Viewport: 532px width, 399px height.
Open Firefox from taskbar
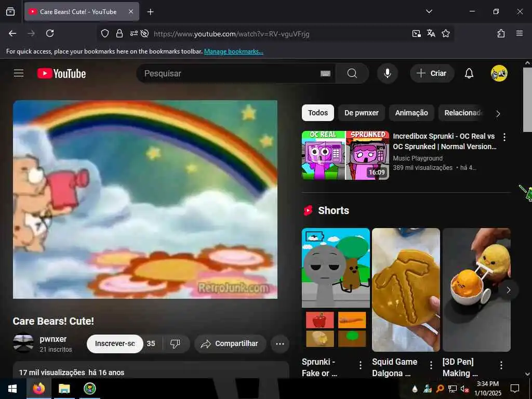click(x=38, y=389)
